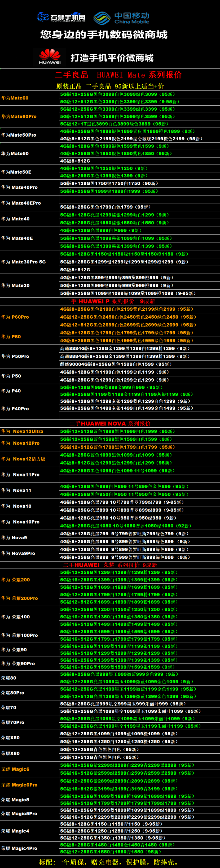Click the '5G版12+256G青色黑色白色' 荣耀X60 row

pos(139,749)
